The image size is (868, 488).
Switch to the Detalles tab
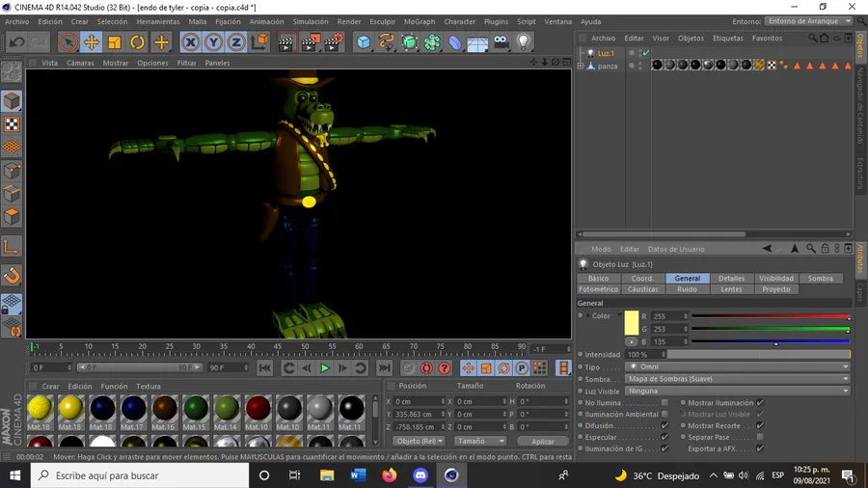click(x=731, y=279)
